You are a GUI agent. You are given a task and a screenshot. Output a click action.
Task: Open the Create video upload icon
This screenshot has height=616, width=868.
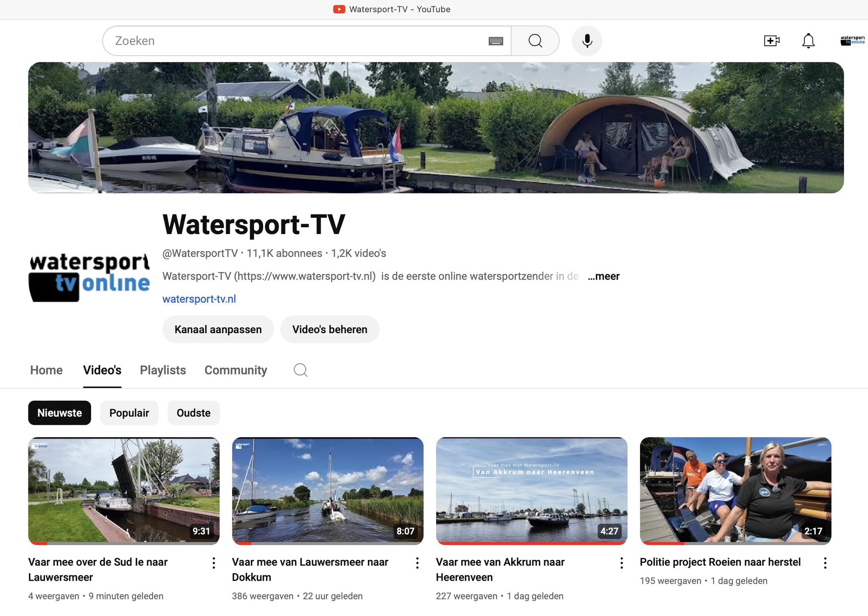771,40
